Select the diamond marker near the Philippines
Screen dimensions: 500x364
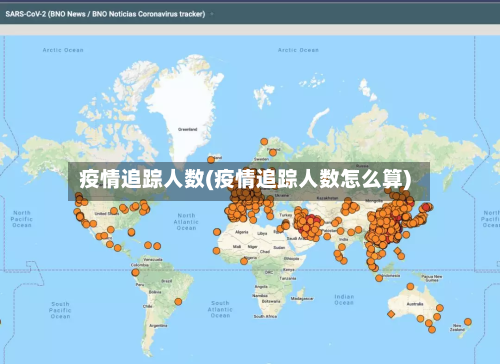tap(397, 251)
